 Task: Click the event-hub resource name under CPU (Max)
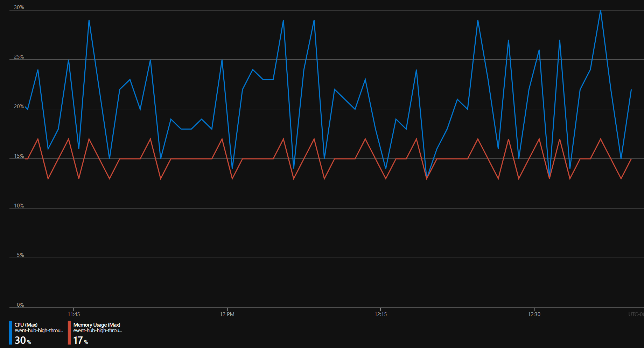[39, 330]
